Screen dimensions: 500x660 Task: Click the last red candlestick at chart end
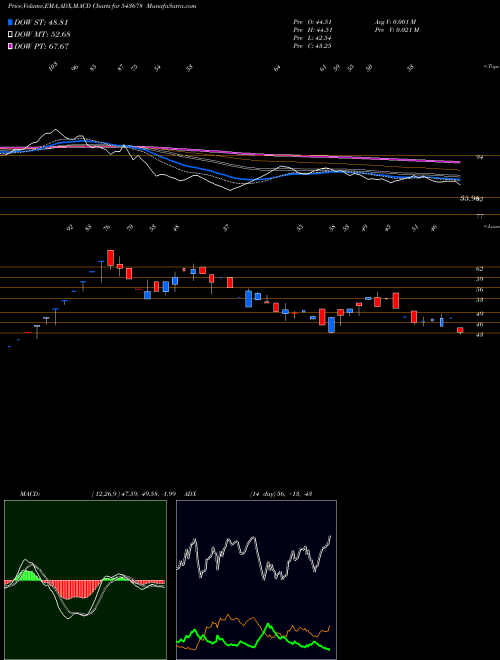coord(460,330)
